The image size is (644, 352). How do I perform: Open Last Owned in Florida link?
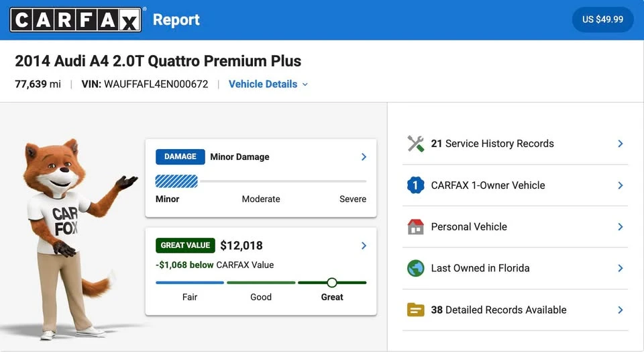click(x=480, y=268)
